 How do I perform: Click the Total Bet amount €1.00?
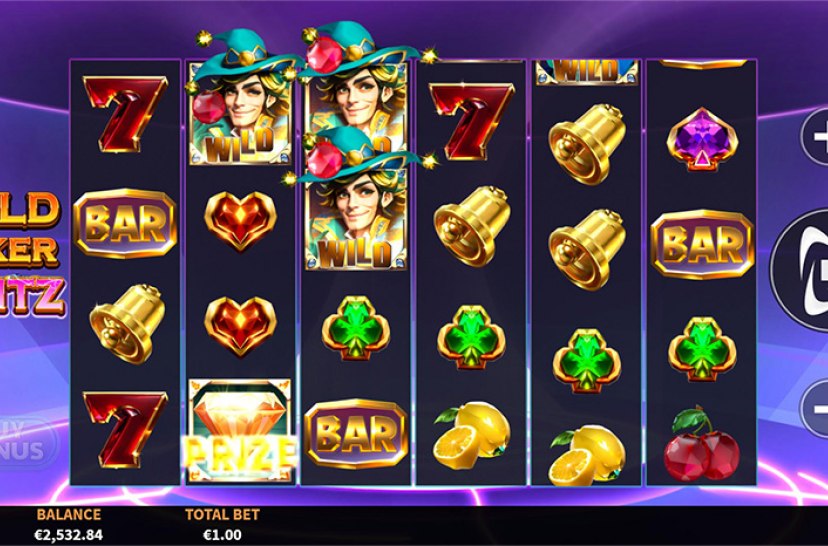pyautogui.click(x=222, y=534)
